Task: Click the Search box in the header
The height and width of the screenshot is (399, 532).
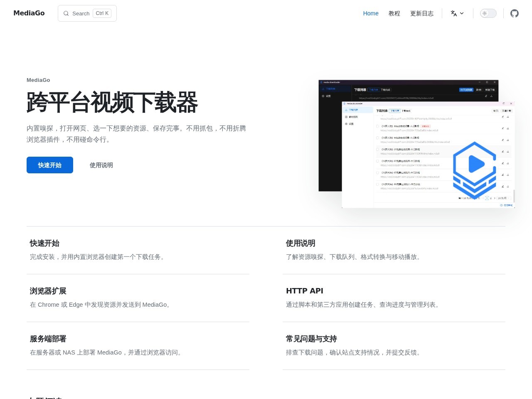Action: pos(87,13)
